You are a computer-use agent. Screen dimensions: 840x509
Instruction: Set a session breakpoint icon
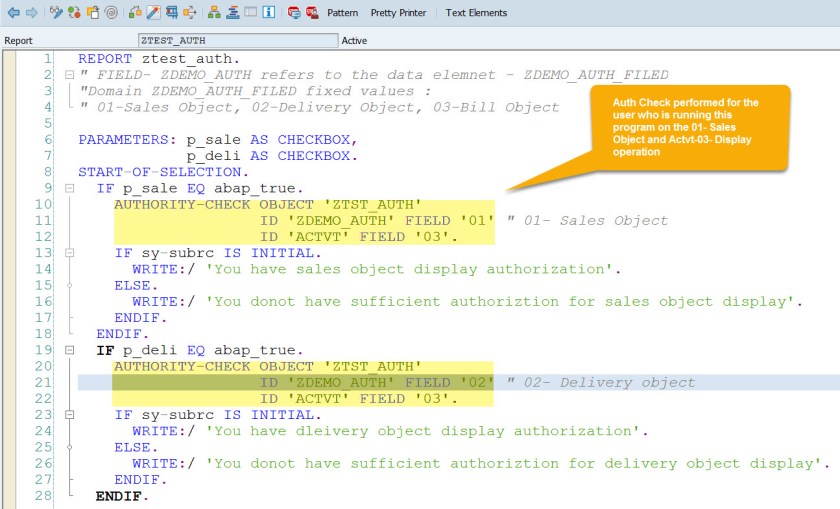(x=294, y=13)
